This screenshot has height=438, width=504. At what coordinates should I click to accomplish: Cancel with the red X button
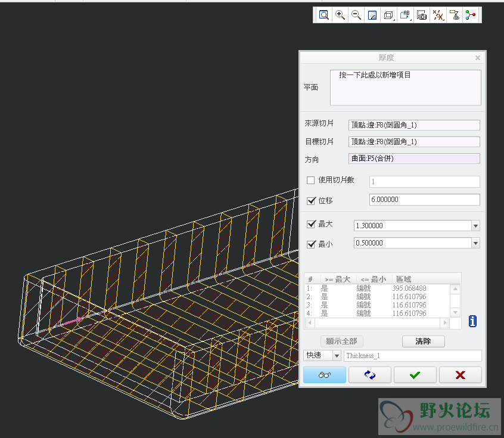(x=461, y=375)
